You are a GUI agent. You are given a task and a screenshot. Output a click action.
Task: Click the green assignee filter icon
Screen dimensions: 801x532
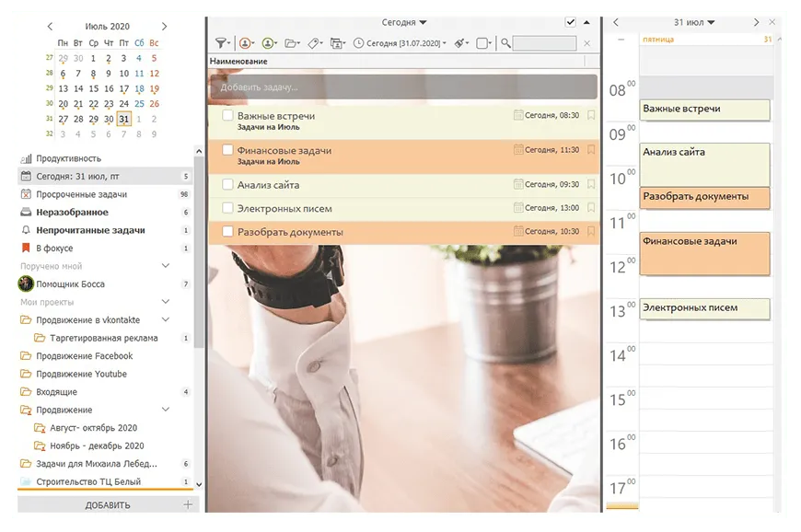(x=268, y=43)
